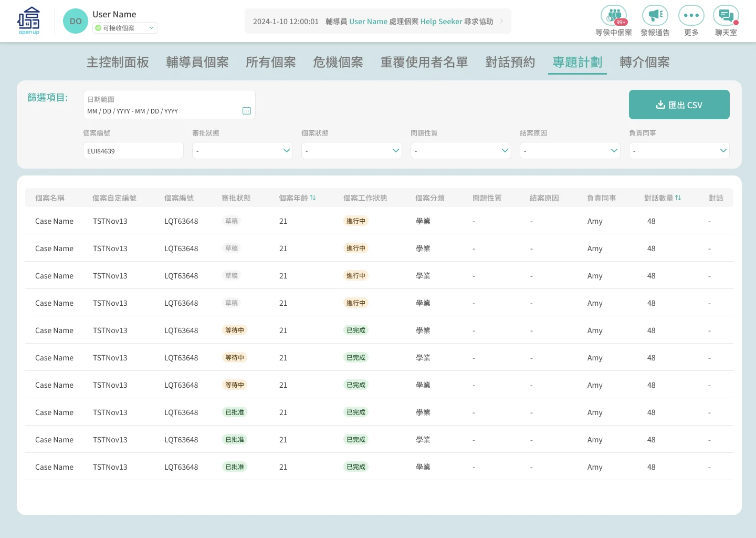Open the calendar icon in date range
This screenshot has width=756, height=538.
point(247,111)
